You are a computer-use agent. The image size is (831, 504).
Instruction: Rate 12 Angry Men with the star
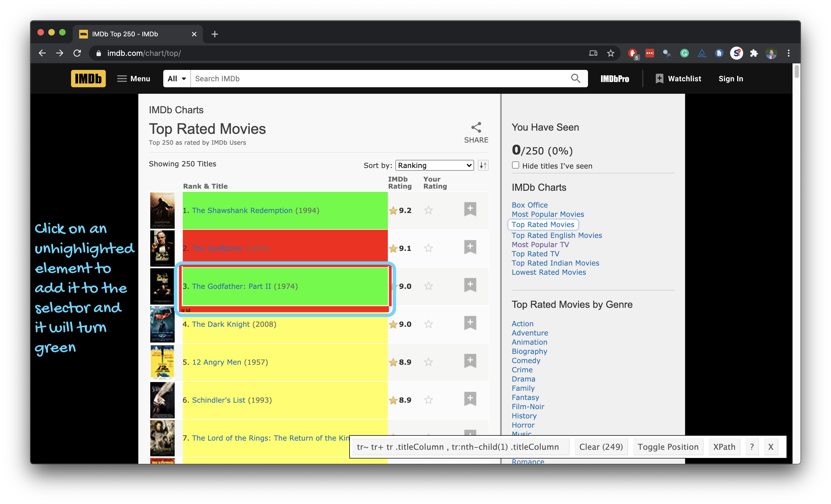(428, 362)
